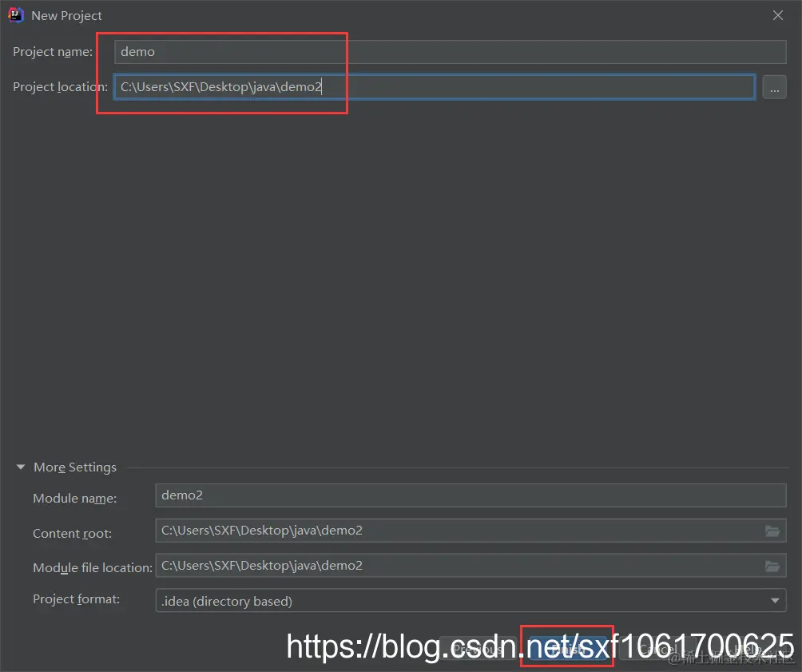Browse folder icon for Content root
This screenshot has height=672, width=802.
click(x=772, y=531)
